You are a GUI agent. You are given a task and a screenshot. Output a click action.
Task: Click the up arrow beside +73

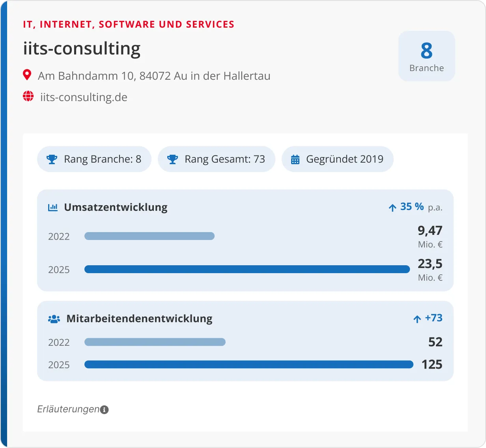pyautogui.click(x=417, y=319)
